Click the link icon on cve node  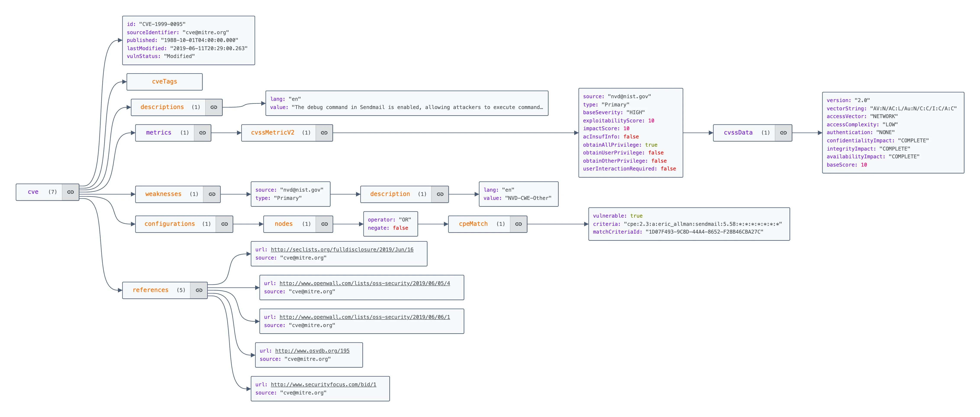[x=70, y=192]
